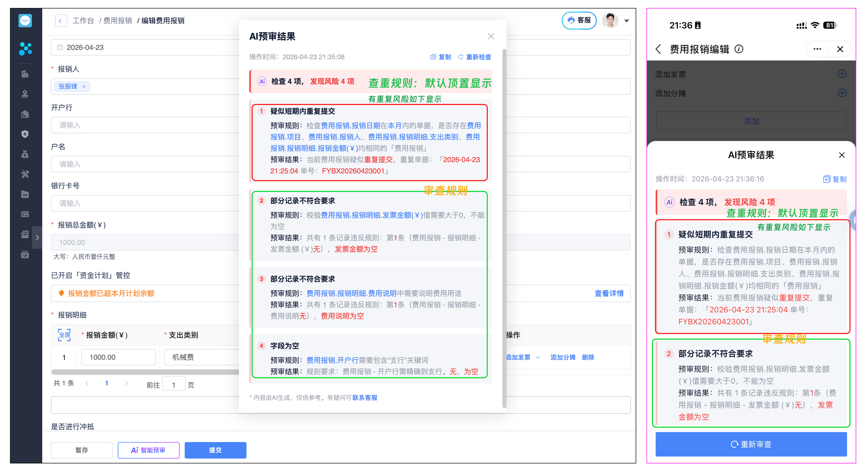Viewport: 868px width, 475px height.
Task: Open the 客服 support chat button
Action: click(x=579, y=21)
